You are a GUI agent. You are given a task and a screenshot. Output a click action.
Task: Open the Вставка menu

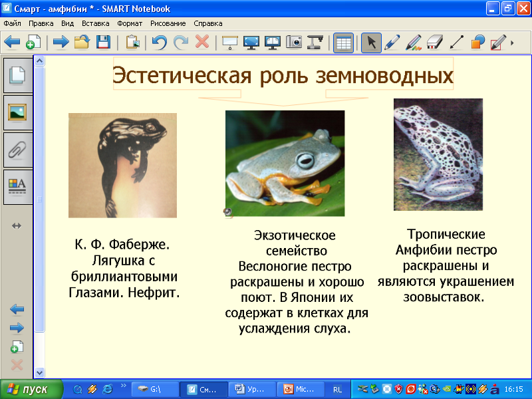(x=95, y=23)
